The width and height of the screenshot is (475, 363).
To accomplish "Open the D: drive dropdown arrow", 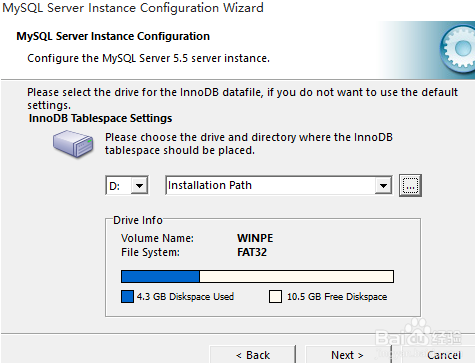I will [139, 185].
